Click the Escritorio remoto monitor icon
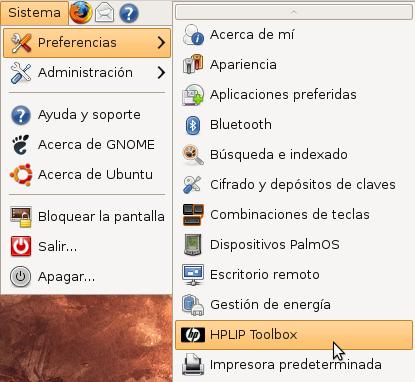The width and height of the screenshot is (415, 382). (193, 275)
